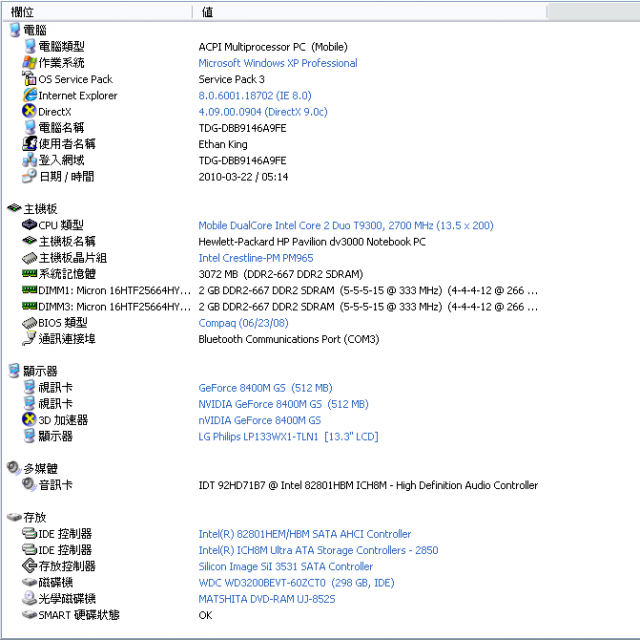Click the 電腦名稱 row icon

[30, 127]
